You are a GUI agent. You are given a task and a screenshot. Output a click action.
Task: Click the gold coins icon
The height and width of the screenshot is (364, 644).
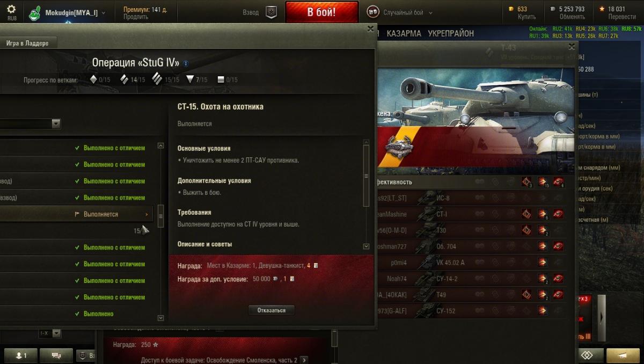click(511, 9)
